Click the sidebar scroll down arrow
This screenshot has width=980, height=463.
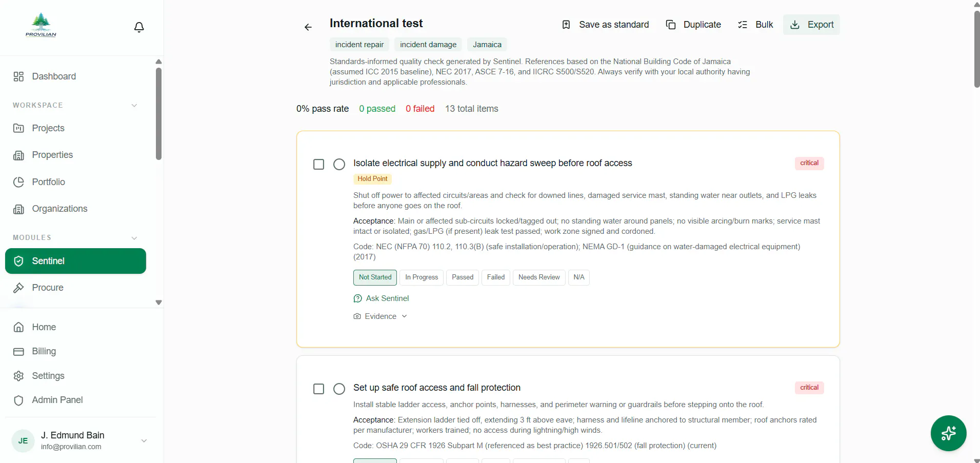(x=158, y=303)
